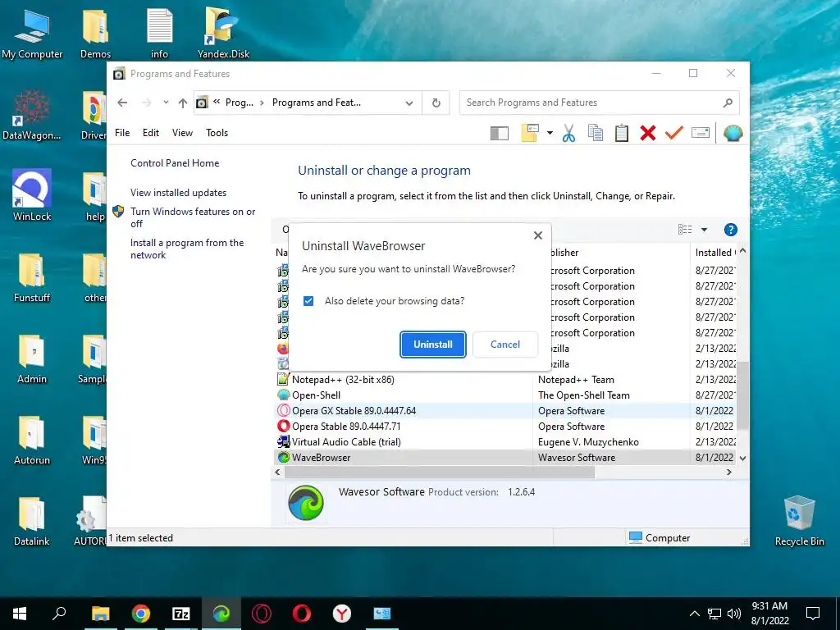Open Control Panel Home link
Viewport: 840px width, 630px height.
[175, 163]
